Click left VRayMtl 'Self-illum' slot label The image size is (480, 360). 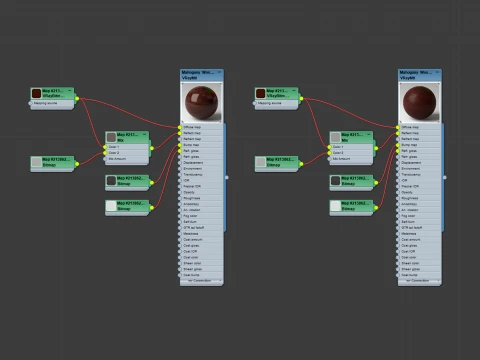point(190,222)
